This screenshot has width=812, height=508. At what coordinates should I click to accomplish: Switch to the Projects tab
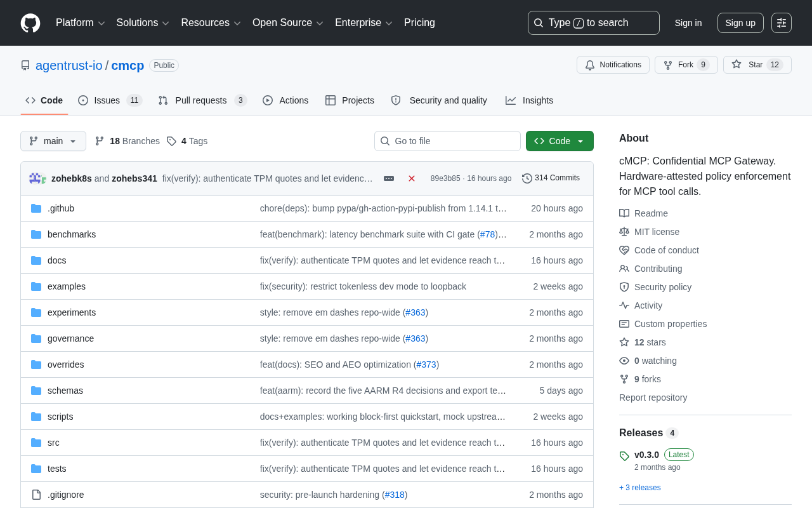[350, 100]
